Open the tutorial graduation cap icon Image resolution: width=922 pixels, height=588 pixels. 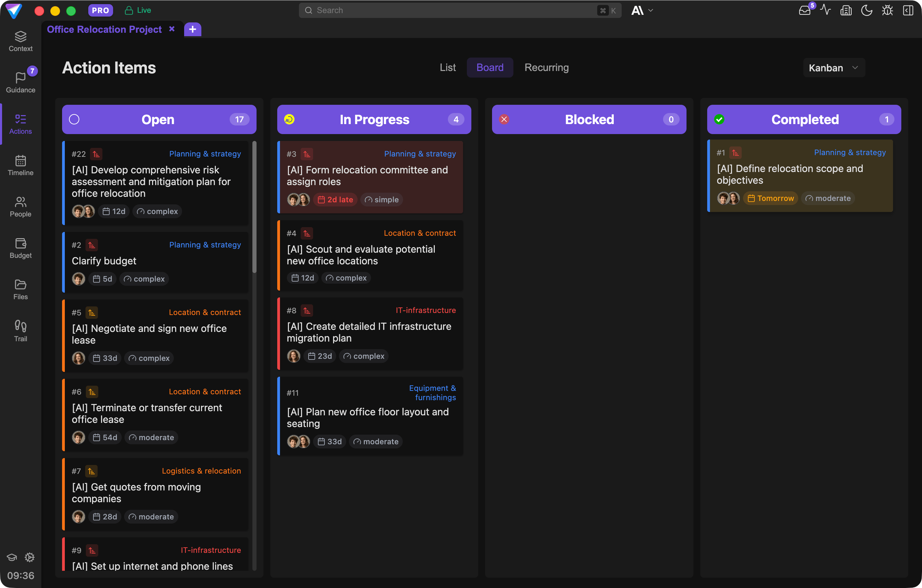click(x=11, y=558)
